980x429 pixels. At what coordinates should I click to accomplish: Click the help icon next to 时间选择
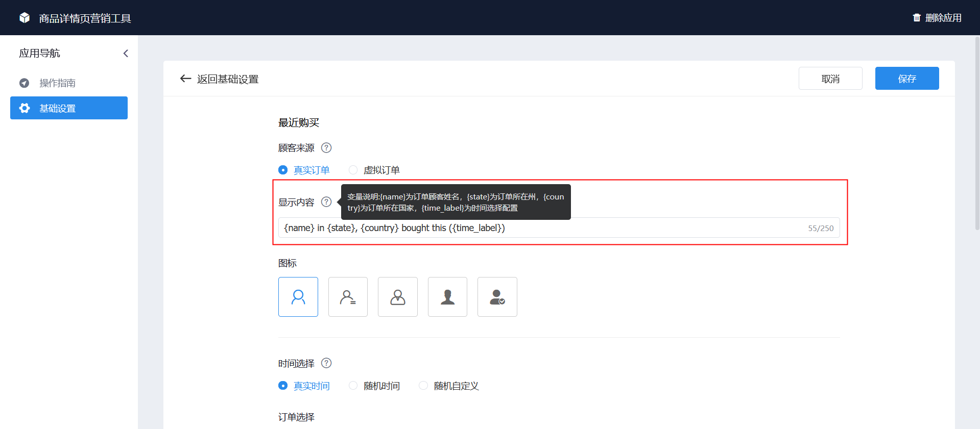tap(326, 363)
